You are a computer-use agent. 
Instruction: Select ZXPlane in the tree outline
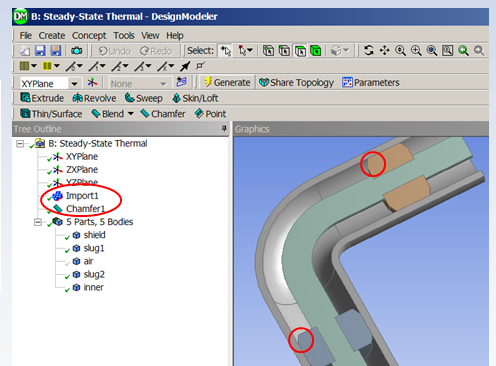[82, 170]
